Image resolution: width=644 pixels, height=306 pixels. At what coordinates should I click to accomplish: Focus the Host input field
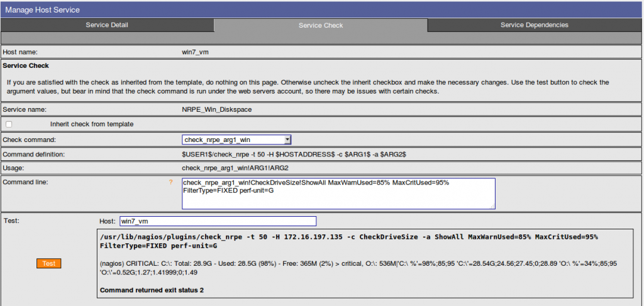pos(218,221)
